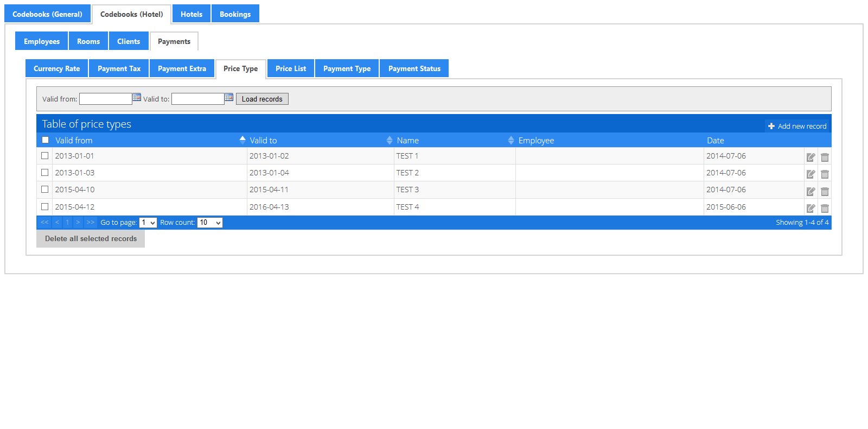Go to previous page of results
The image size is (868, 429).
(57, 222)
